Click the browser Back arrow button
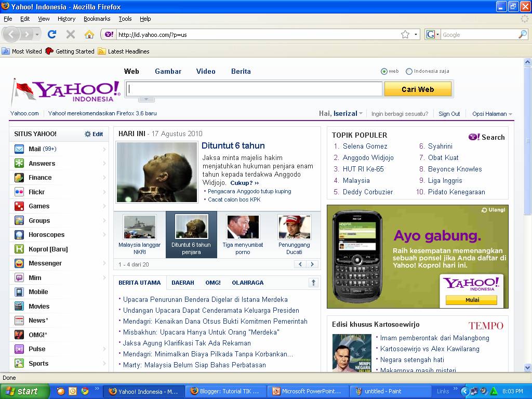532x399 pixels. click(x=11, y=34)
